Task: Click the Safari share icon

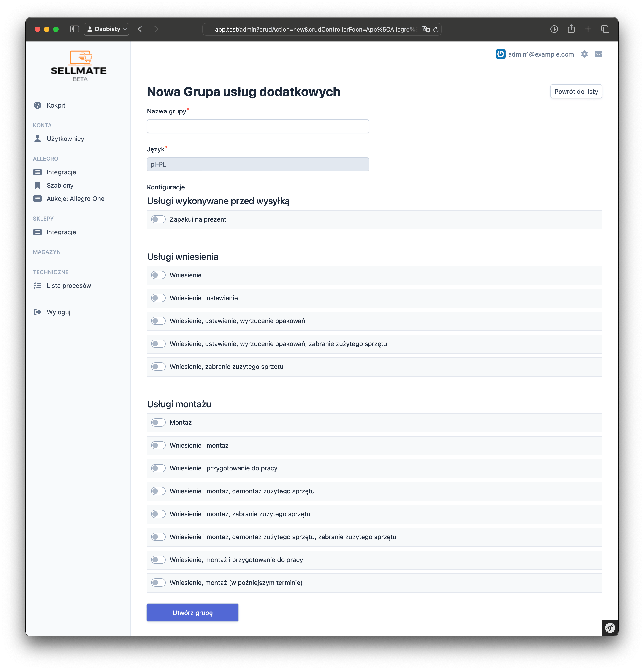Action: pyautogui.click(x=571, y=29)
